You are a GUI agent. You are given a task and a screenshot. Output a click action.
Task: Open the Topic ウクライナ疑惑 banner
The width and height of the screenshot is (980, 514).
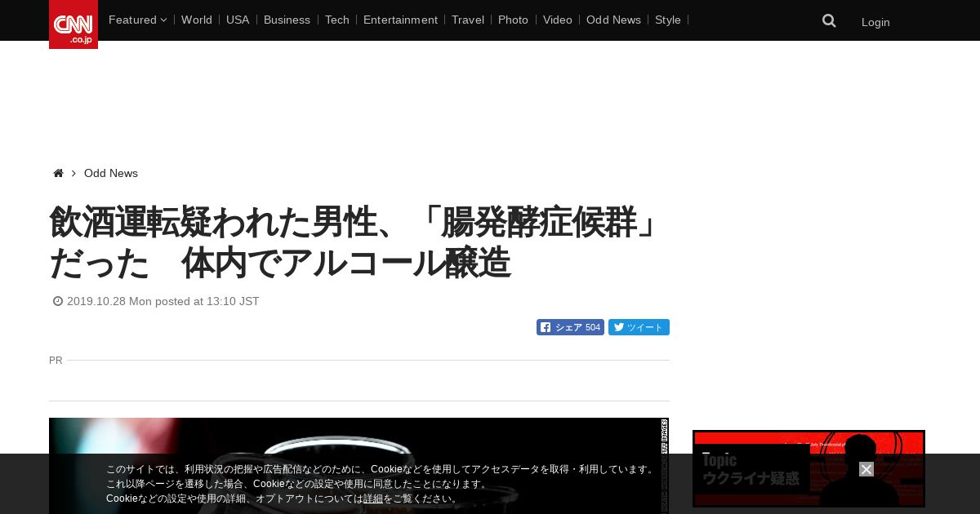tap(808, 468)
